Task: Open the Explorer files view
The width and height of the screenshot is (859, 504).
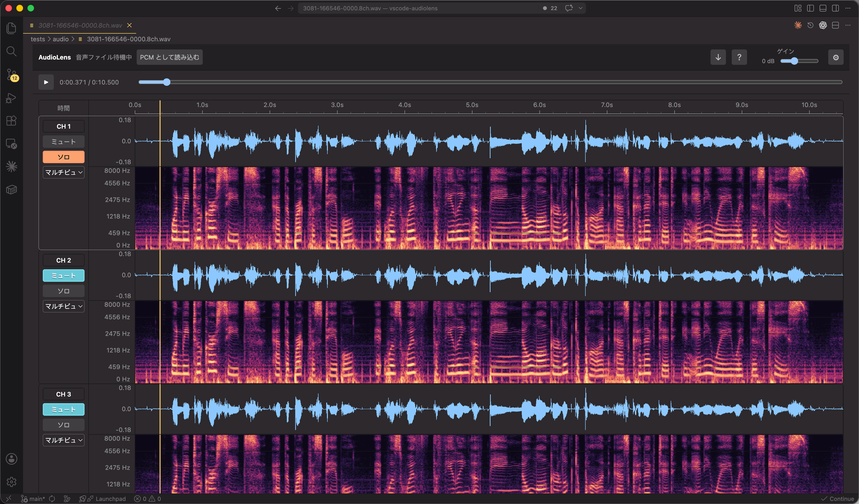Action: tap(12, 28)
